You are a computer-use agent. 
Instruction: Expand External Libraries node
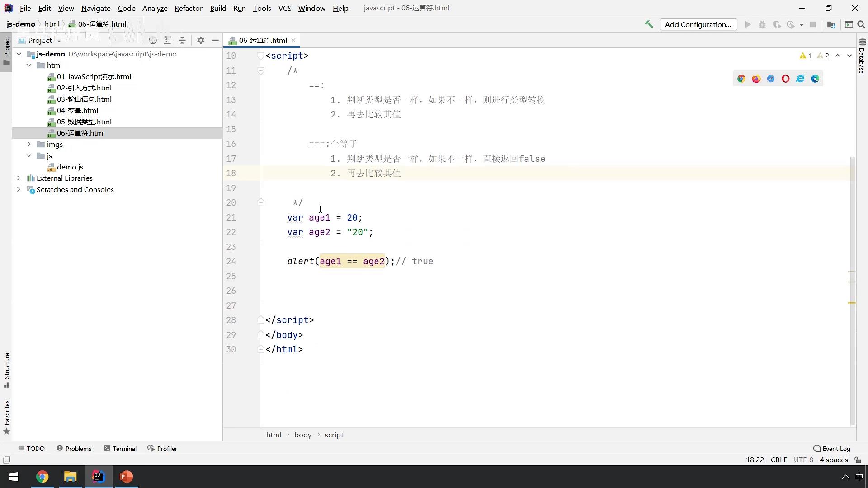click(19, 178)
